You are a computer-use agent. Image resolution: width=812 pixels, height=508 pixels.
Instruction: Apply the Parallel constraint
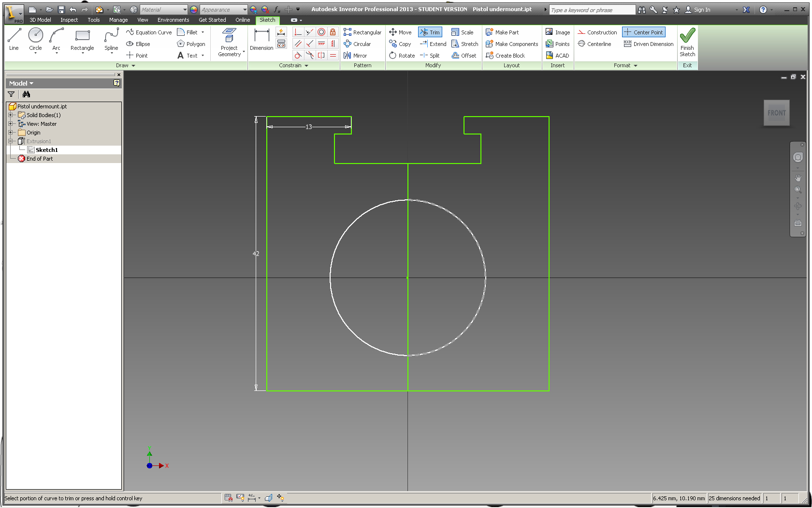pos(298,44)
